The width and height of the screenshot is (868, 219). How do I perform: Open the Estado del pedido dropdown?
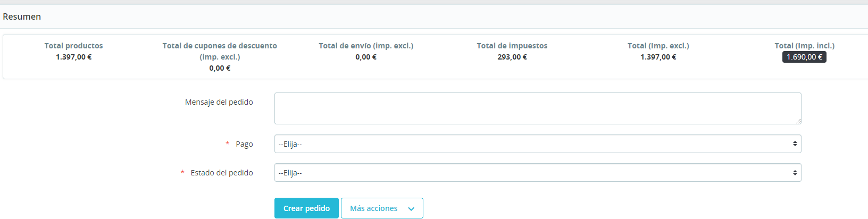pyautogui.click(x=537, y=173)
